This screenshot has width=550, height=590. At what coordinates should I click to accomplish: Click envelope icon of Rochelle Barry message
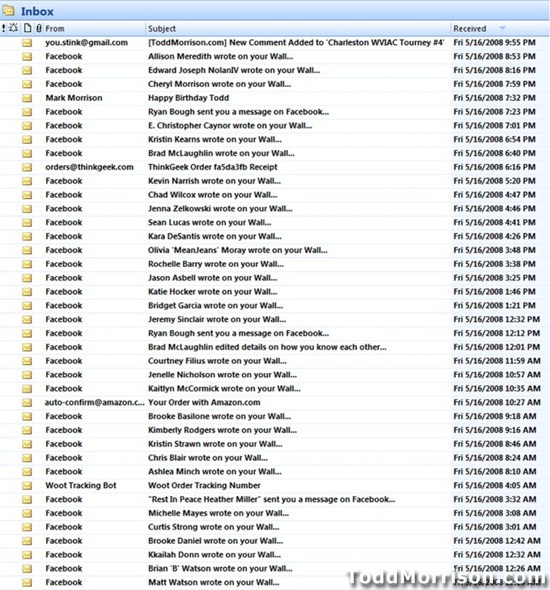pos(27,264)
